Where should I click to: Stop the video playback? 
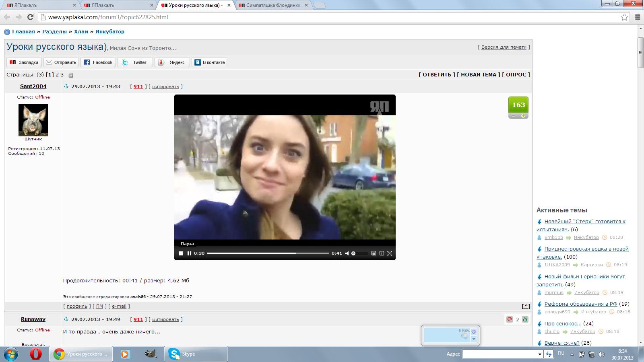[x=181, y=253]
